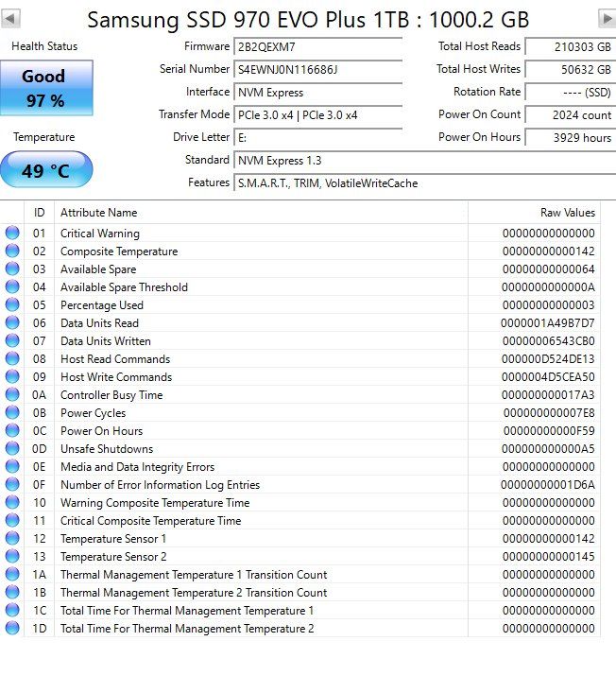
Task: Select the Features field
Action: tap(425, 183)
